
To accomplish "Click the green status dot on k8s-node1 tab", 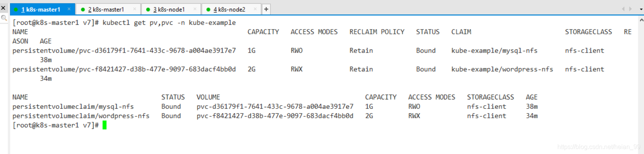I will tap(148, 9).
